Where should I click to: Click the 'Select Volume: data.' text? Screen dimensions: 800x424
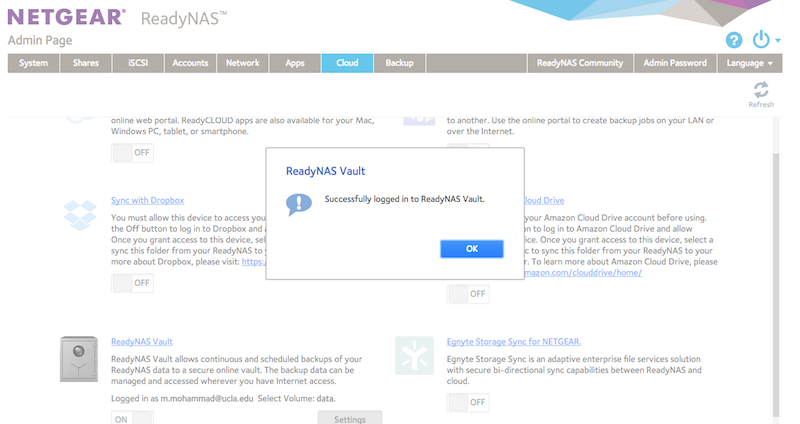(296, 398)
